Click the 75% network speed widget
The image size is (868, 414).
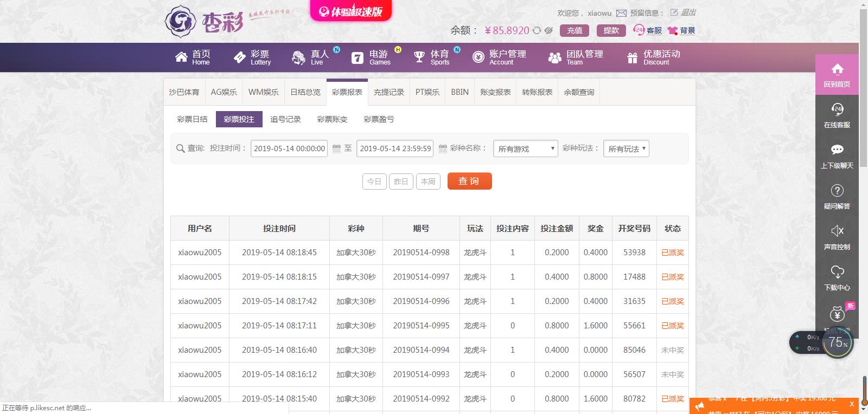[821, 342]
